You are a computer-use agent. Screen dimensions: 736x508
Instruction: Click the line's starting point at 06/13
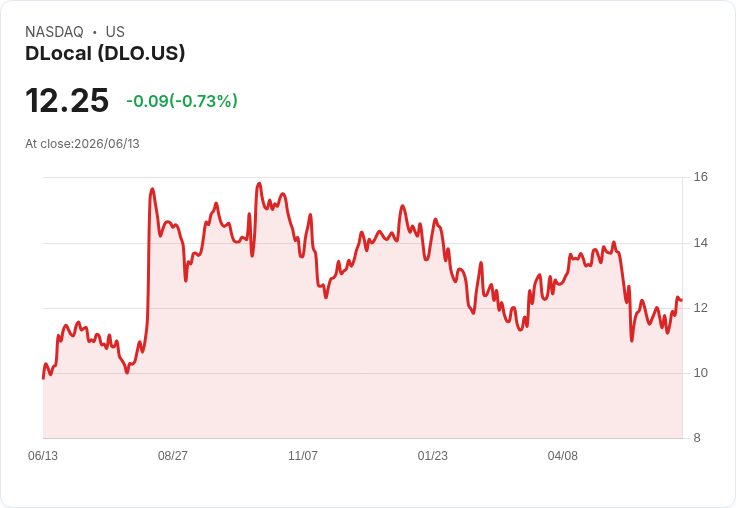click(43, 378)
